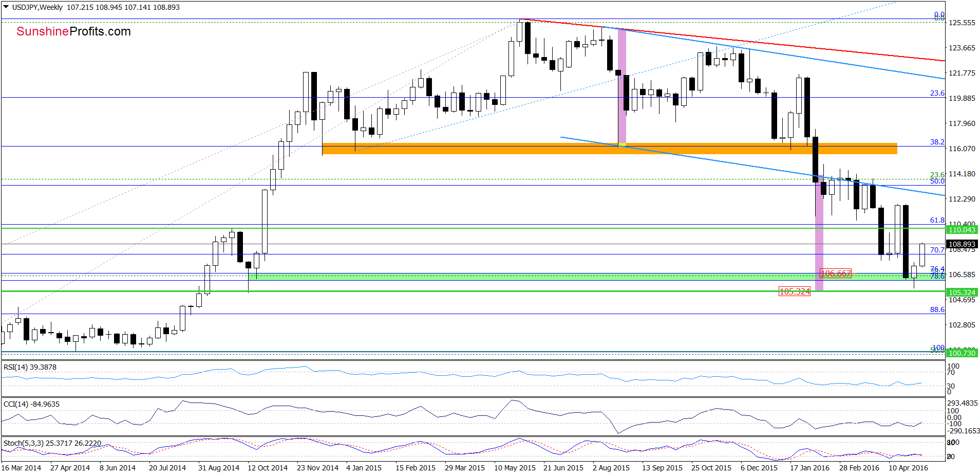
Task: Click the red boxed 105.324 label inside chart
Action: point(795,291)
